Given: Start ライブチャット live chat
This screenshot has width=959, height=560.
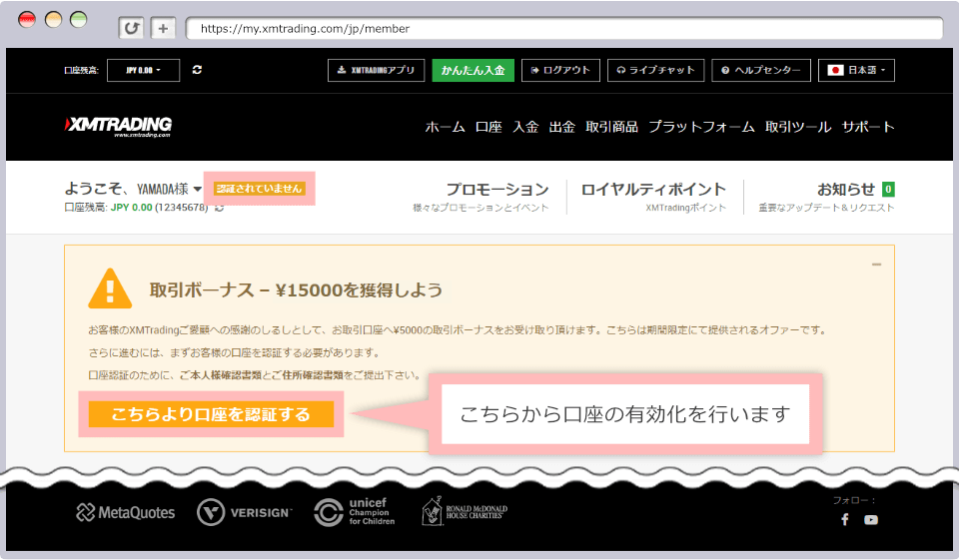Looking at the screenshot, I should pyautogui.click(x=655, y=70).
